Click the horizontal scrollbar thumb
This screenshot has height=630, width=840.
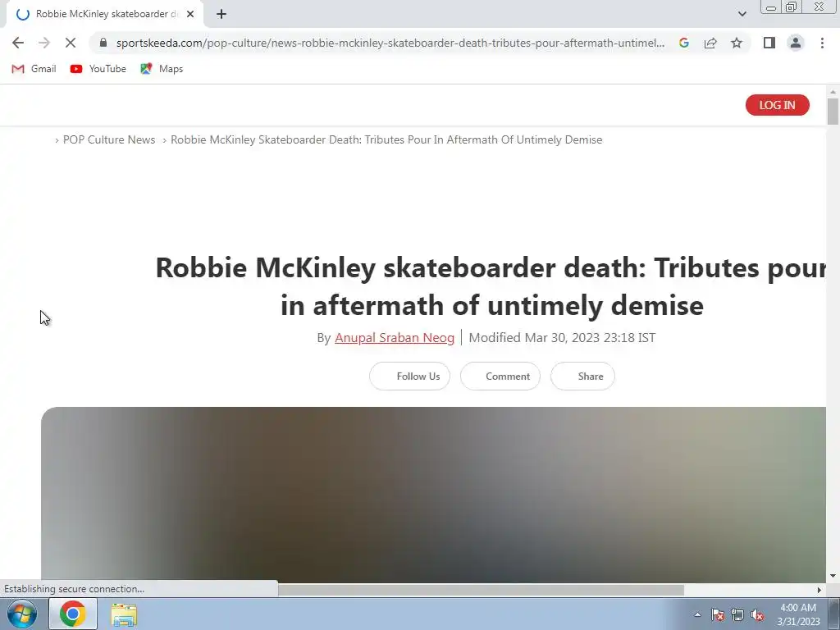point(481,590)
